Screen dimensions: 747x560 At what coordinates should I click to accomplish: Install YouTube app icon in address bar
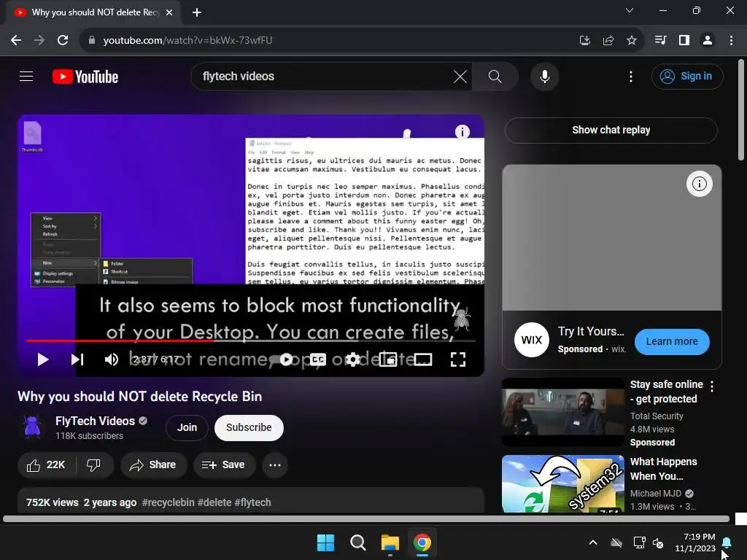click(584, 40)
